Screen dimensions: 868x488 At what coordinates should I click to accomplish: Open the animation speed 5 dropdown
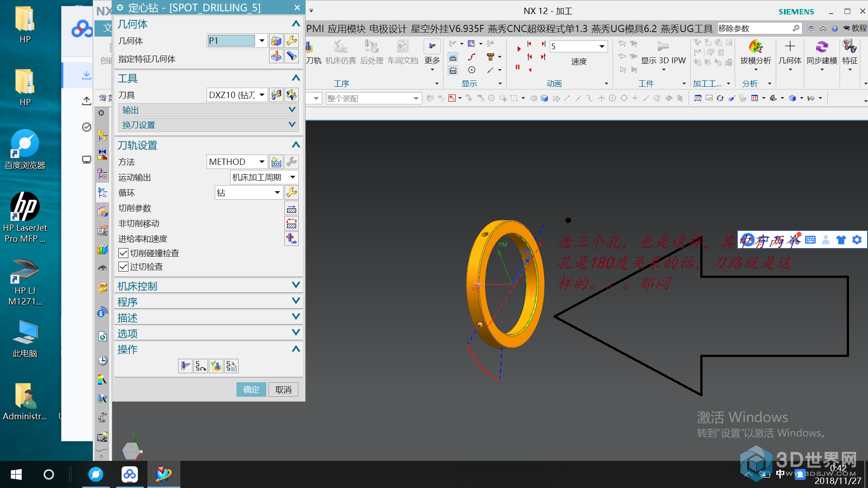click(x=602, y=47)
